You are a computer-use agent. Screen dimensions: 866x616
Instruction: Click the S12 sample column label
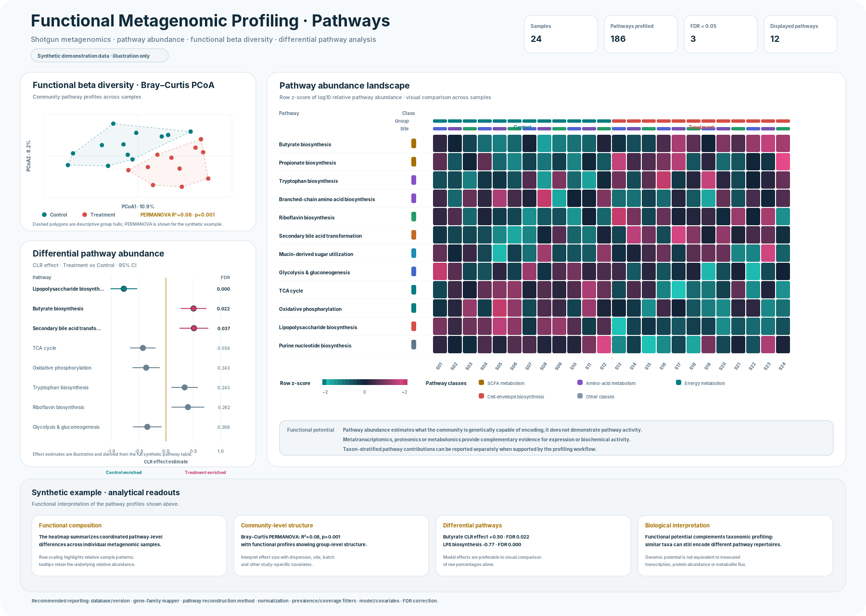tap(603, 366)
